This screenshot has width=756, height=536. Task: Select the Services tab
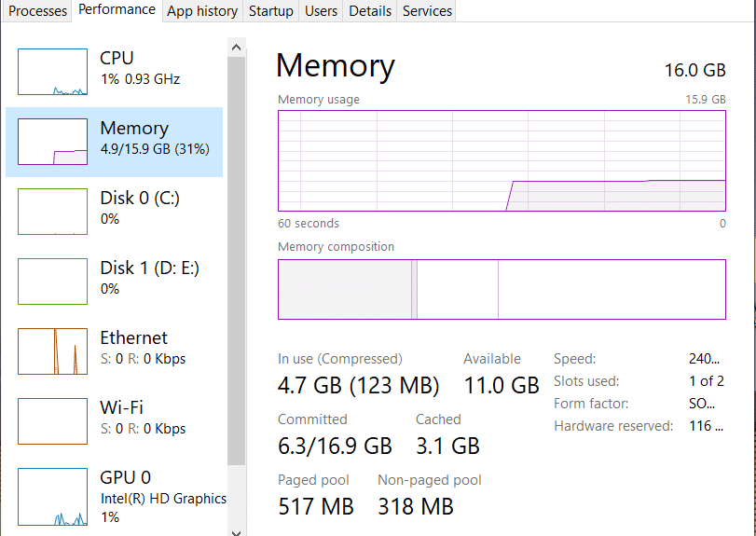pyautogui.click(x=427, y=11)
